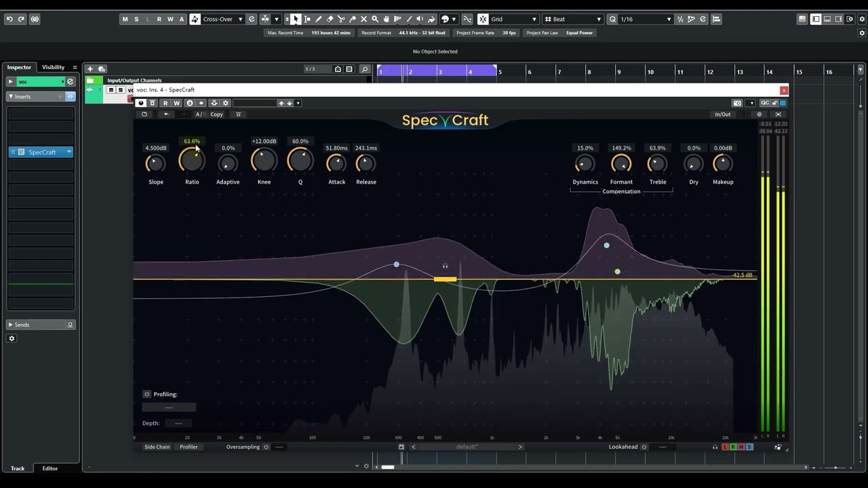Viewport: 868px width, 488px height.
Task: Click the Copy A/B button
Action: [x=216, y=115]
